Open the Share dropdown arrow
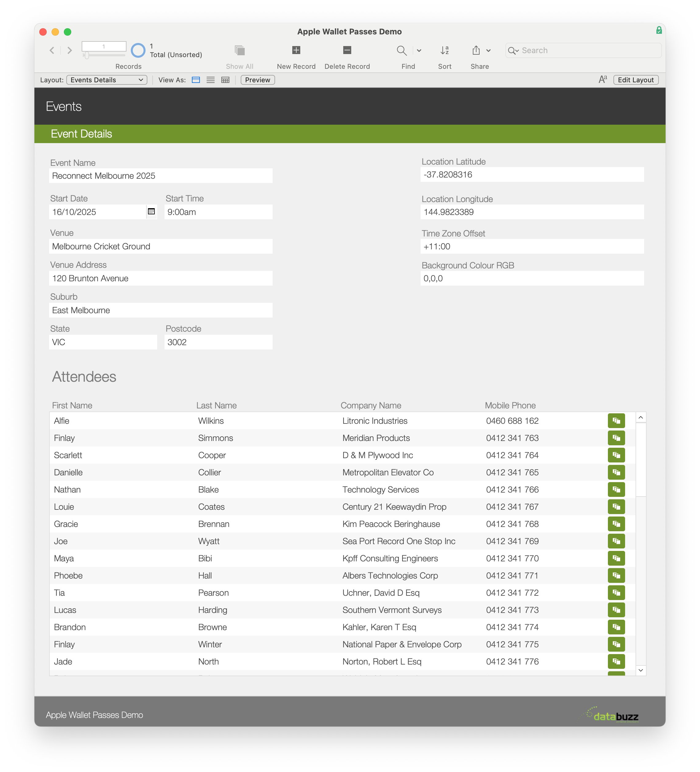 click(488, 50)
